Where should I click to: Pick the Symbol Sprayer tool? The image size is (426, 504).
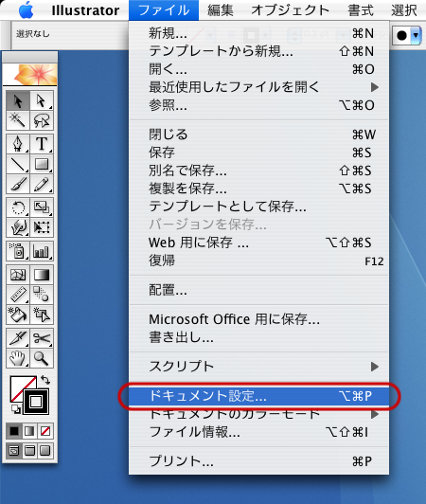[18, 251]
